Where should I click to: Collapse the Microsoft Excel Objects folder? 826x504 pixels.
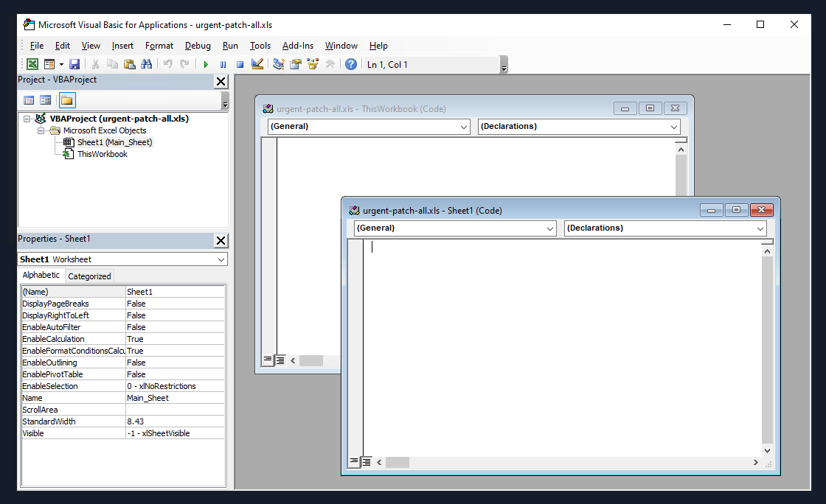(x=41, y=130)
